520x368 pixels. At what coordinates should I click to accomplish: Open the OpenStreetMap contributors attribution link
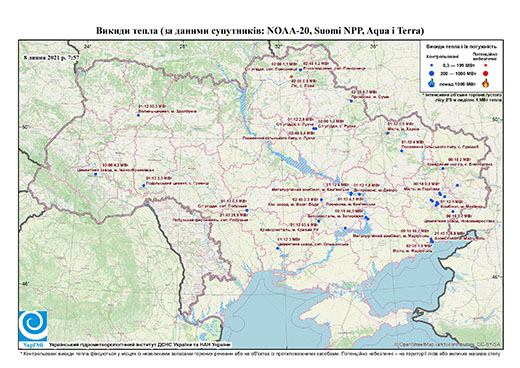tap(448, 344)
